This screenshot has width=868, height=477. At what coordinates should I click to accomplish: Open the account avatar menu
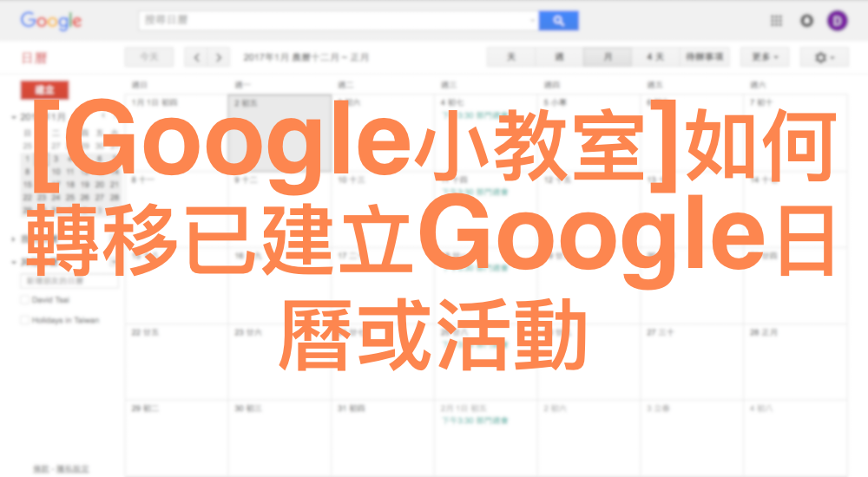(x=837, y=21)
